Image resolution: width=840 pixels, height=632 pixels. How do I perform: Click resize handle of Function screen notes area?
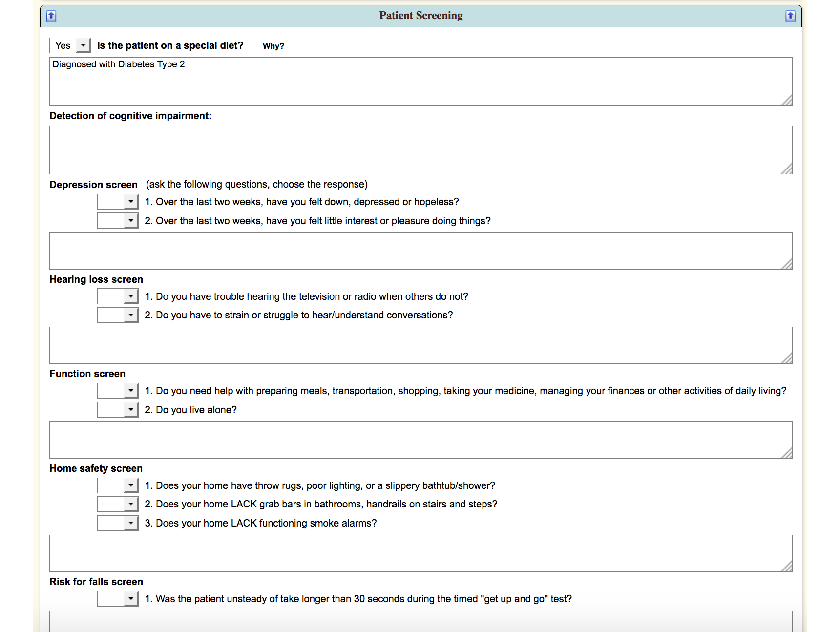(x=787, y=453)
